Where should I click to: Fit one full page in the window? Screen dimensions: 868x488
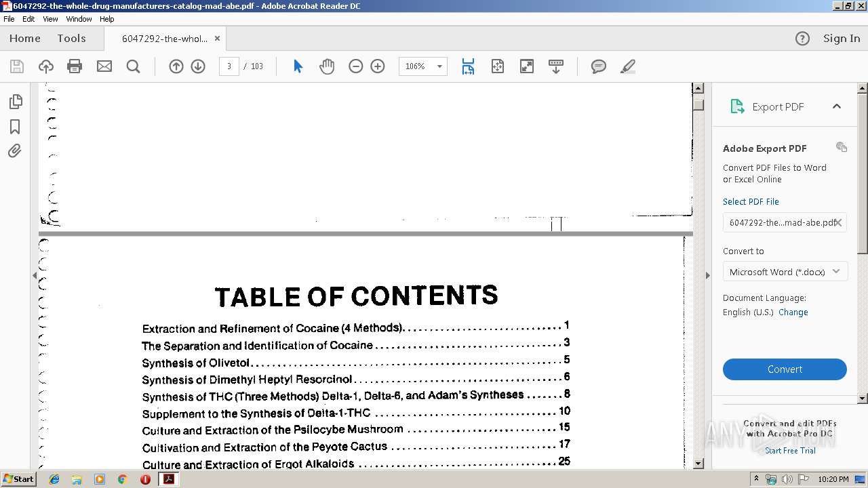(498, 66)
